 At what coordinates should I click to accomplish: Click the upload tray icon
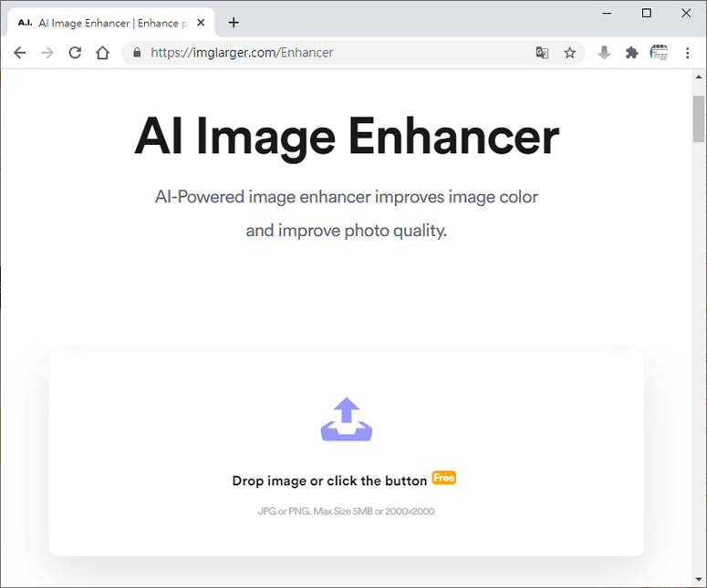[x=347, y=419]
